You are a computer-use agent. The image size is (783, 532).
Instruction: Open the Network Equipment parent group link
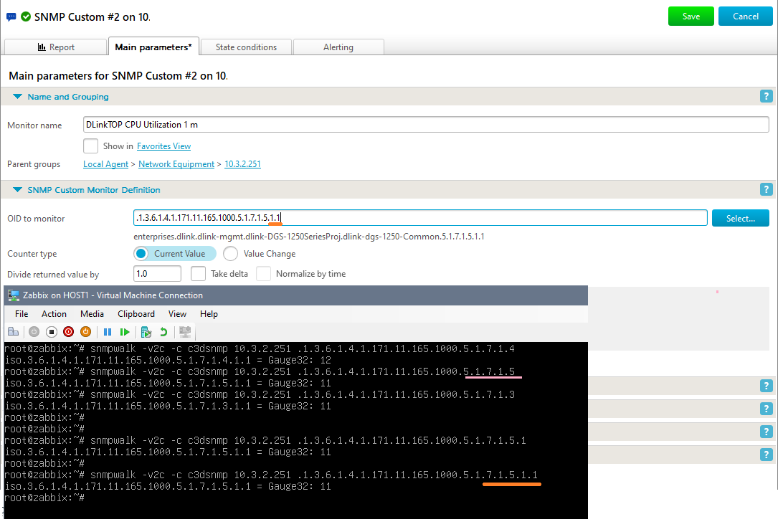tap(176, 164)
